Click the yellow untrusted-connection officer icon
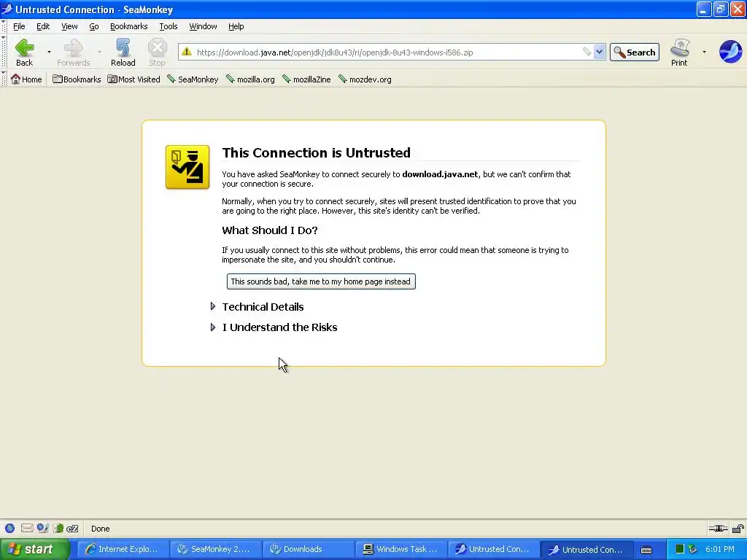Screen dimensions: 747x560 (x=187, y=167)
